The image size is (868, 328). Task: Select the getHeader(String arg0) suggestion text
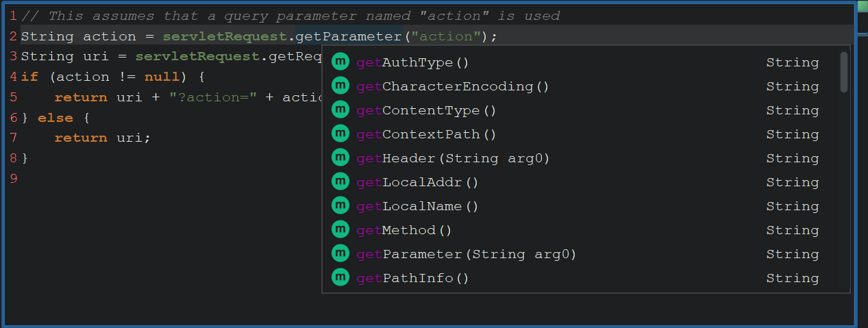(453, 158)
